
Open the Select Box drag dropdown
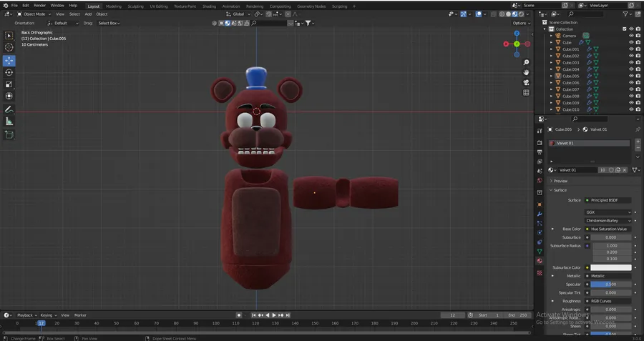click(x=109, y=23)
